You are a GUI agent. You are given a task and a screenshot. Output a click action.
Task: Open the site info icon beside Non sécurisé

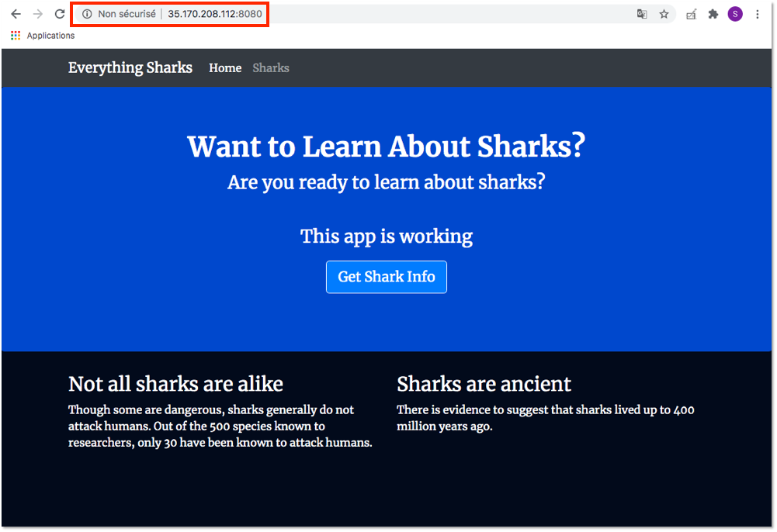coord(87,14)
